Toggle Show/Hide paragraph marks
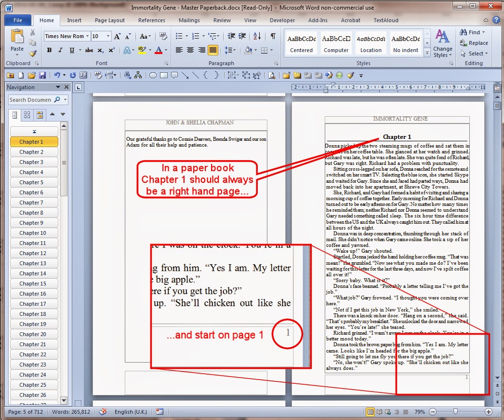This screenshot has width=504, height=420. [x=273, y=36]
